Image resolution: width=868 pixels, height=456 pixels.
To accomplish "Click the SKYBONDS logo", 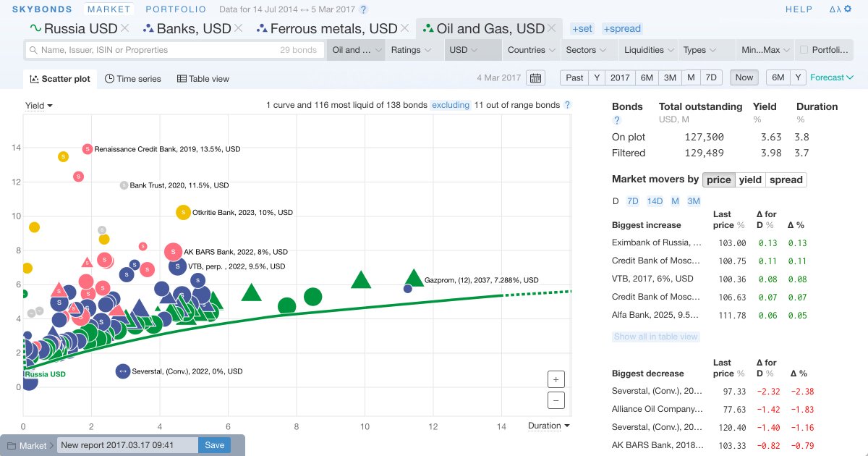I will 43,9.
